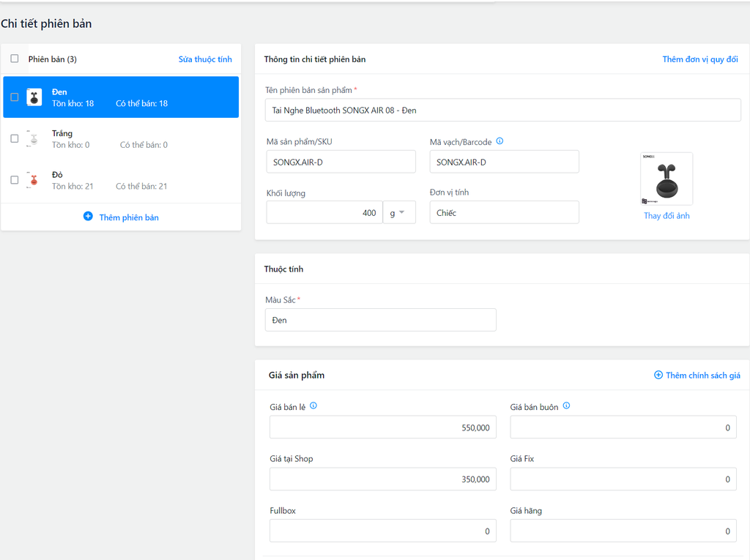Click 'Có thể bán: 21' text
The image size is (750, 560).
[141, 186]
